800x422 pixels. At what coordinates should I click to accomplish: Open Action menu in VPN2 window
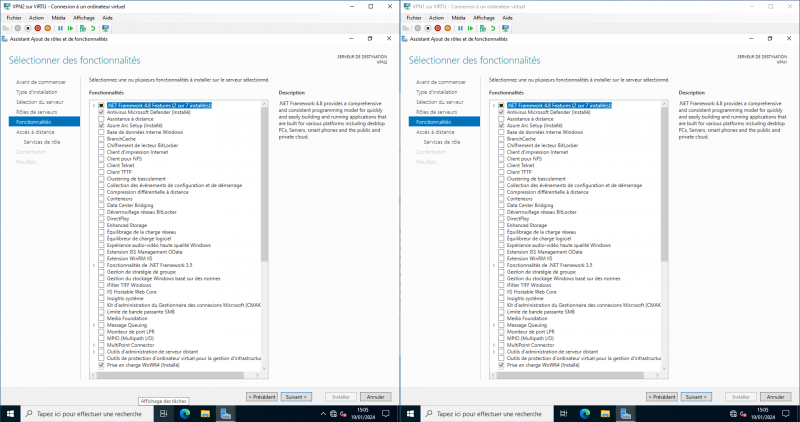tap(36, 18)
